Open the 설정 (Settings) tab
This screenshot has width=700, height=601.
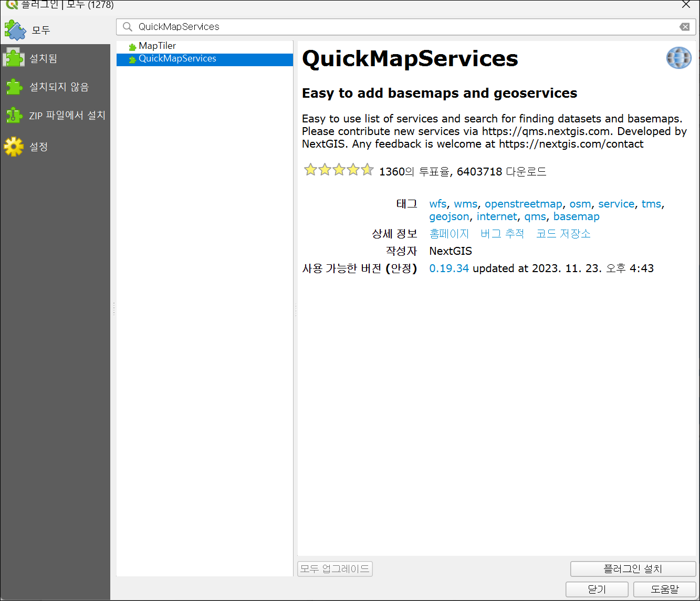pos(55,147)
